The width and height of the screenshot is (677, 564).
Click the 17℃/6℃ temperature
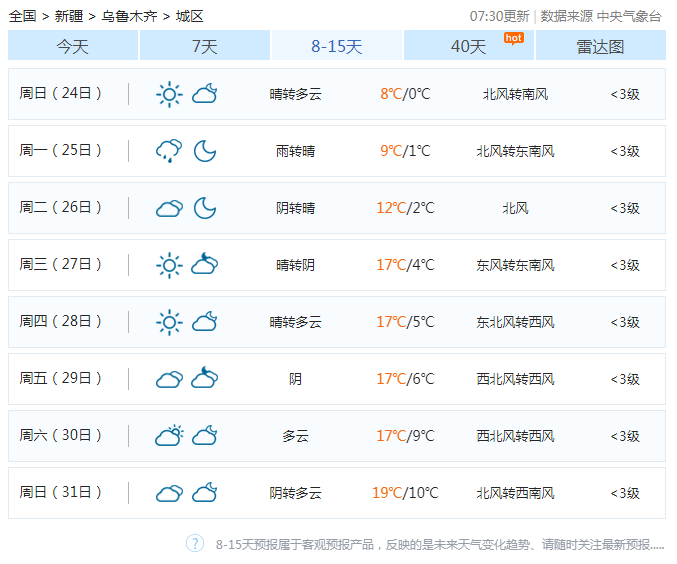[x=405, y=379]
